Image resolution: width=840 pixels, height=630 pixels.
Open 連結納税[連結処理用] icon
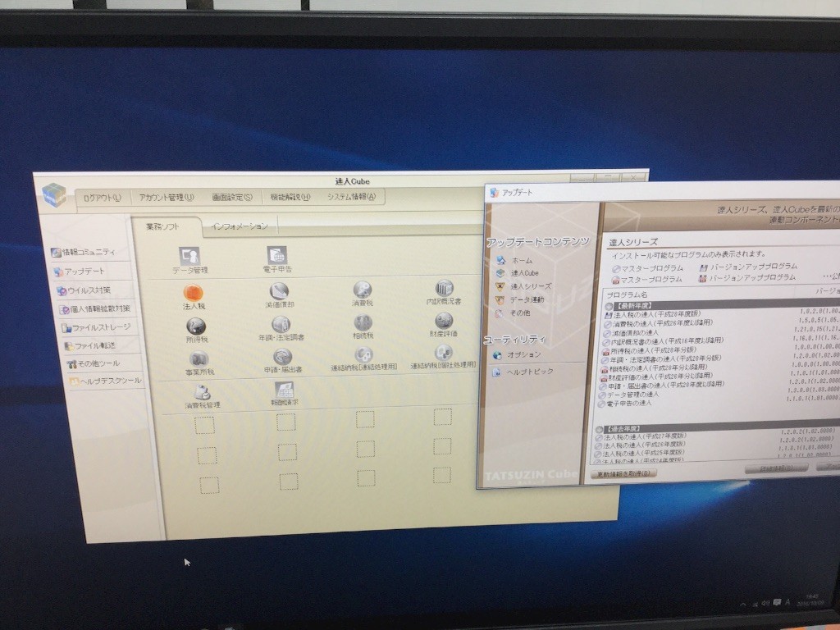coord(363,359)
